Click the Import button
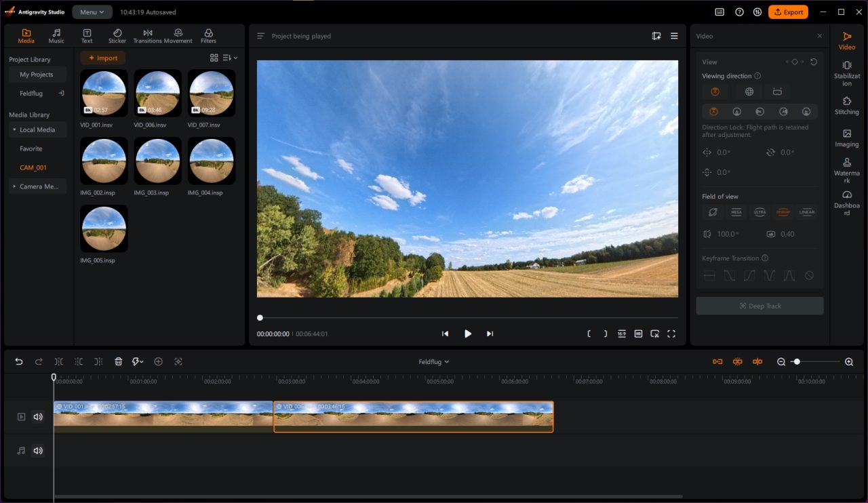The height and width of the screenshot is (503, 868). [x=103, y=58]
